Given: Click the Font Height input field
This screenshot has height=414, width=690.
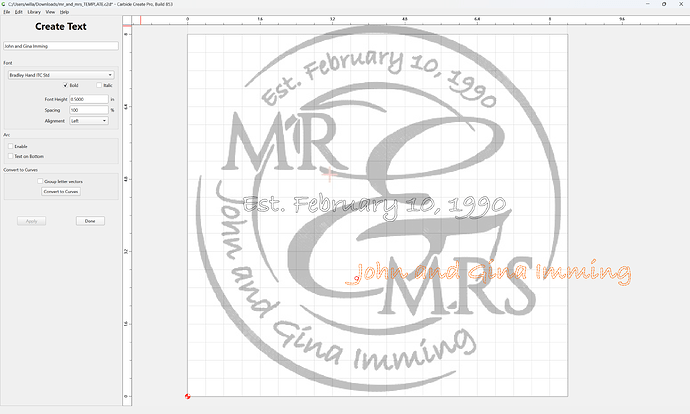Looking at the screenshot, I should [x=89, y=99].
